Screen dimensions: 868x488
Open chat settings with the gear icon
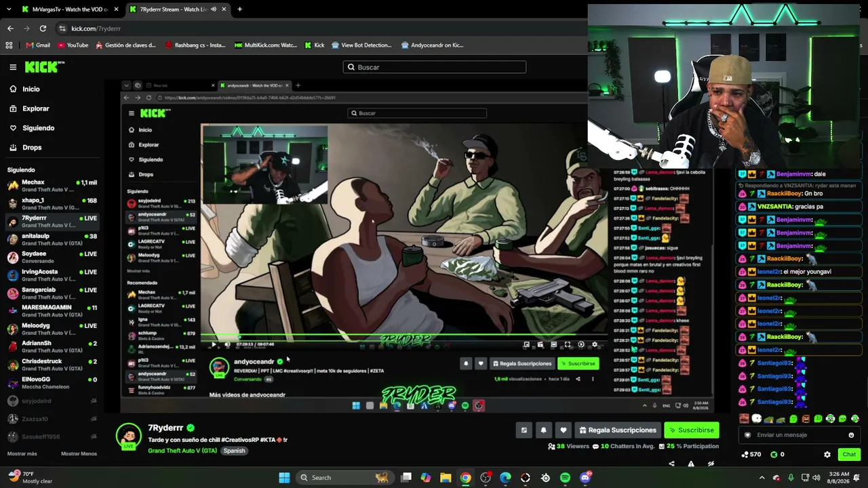827,455
